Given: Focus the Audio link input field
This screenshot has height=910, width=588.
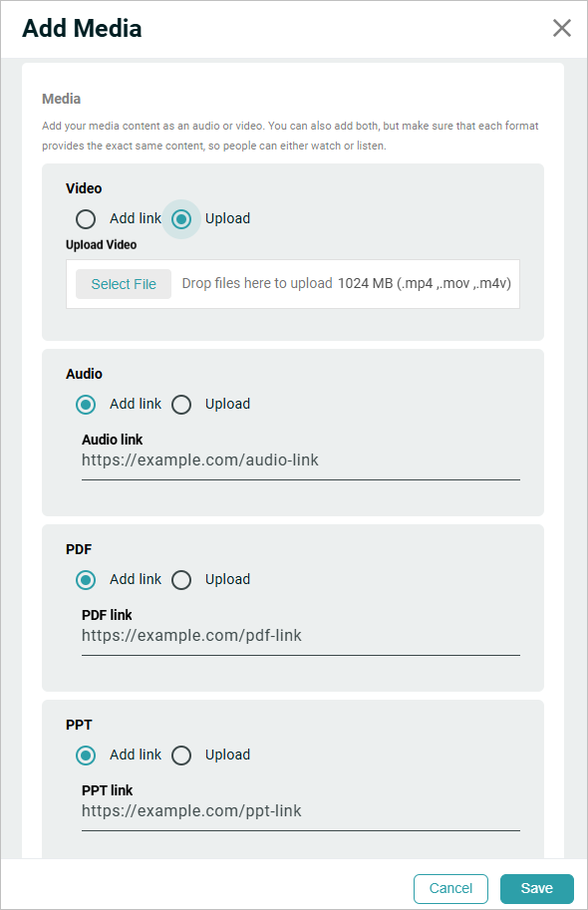Looking at the screenshot, I should [x=301, y=460].
